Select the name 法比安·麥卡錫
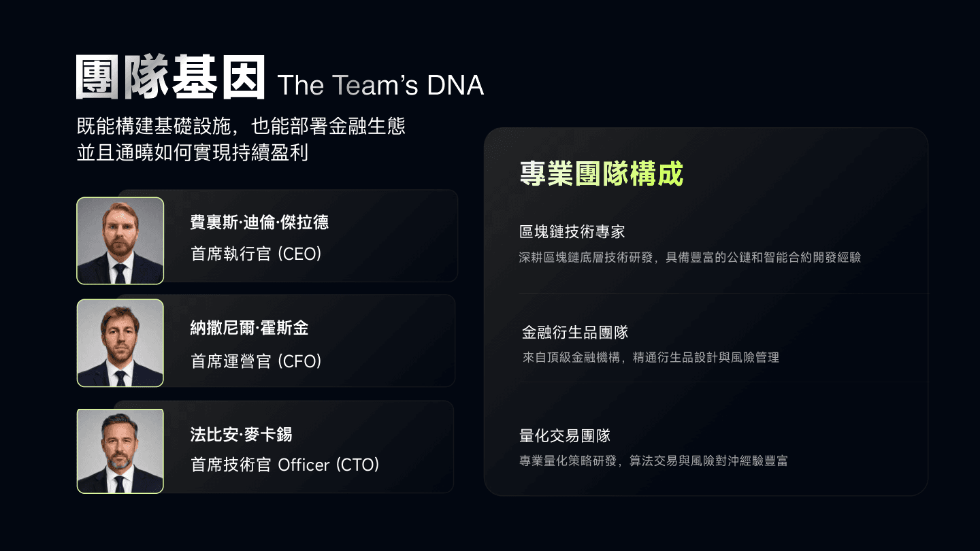This screenshot has height=551, width=980. coord(241,434)
